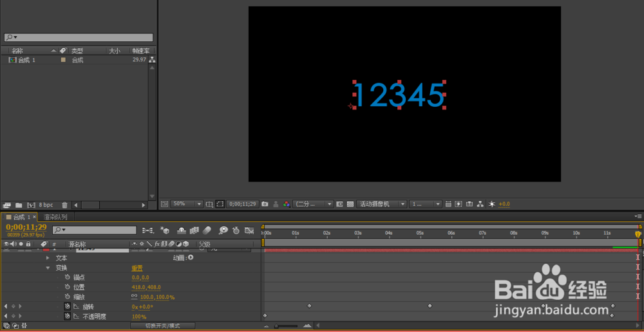Toggle pixel aspect ratio correction
The height and width of the screenshot is (332, 644).
pyautogui.click(x=448, y=204)
